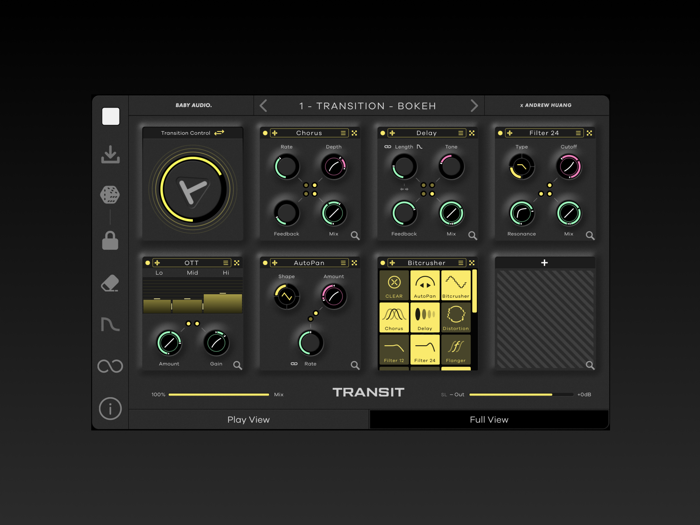
Task: Close the Bitcrusher module list menu
Action: (461, 263)
